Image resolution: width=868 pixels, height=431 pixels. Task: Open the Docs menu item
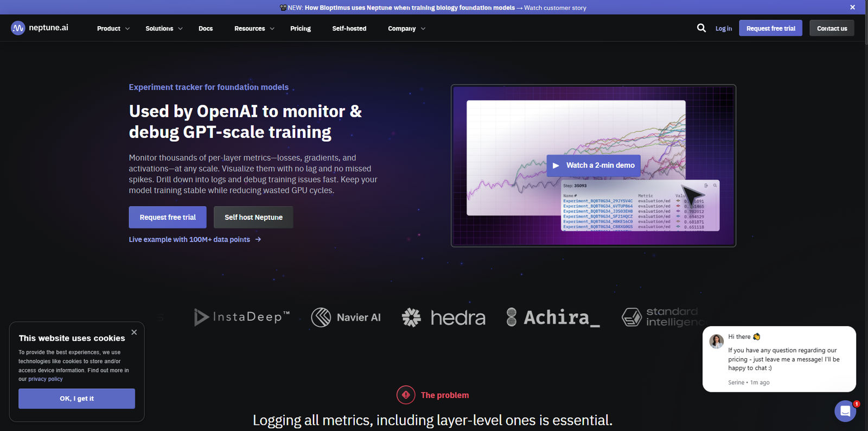click(x=206, y=28)
